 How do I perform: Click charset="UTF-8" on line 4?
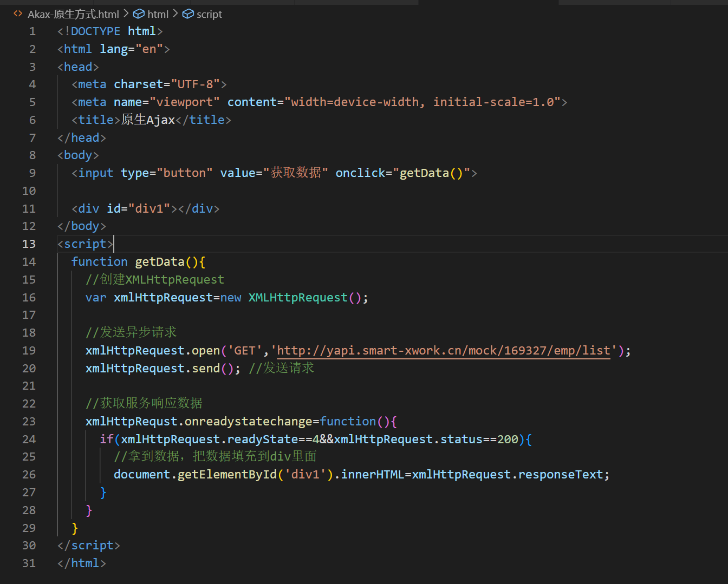click(x=167, y=84)
